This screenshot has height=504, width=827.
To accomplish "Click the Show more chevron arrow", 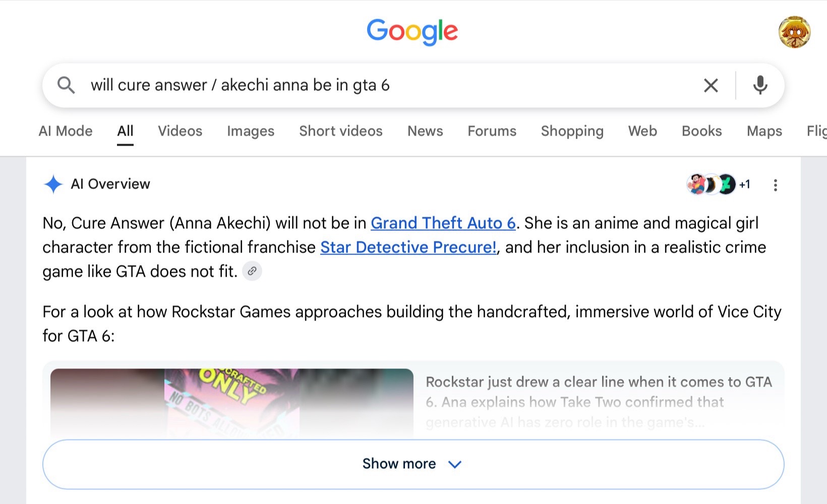I will click(x=455, y=464).
